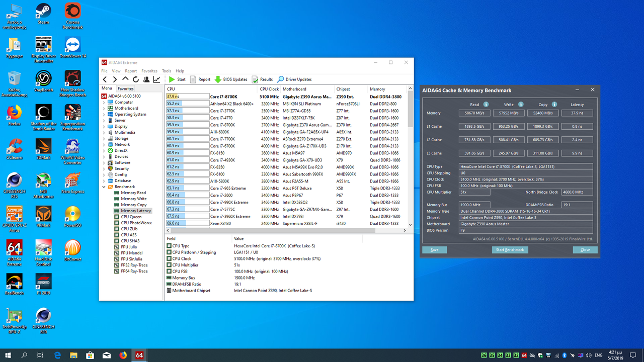The image size is (644, 362).
Task: Switch to the Favorites tab
Action: 126,88
